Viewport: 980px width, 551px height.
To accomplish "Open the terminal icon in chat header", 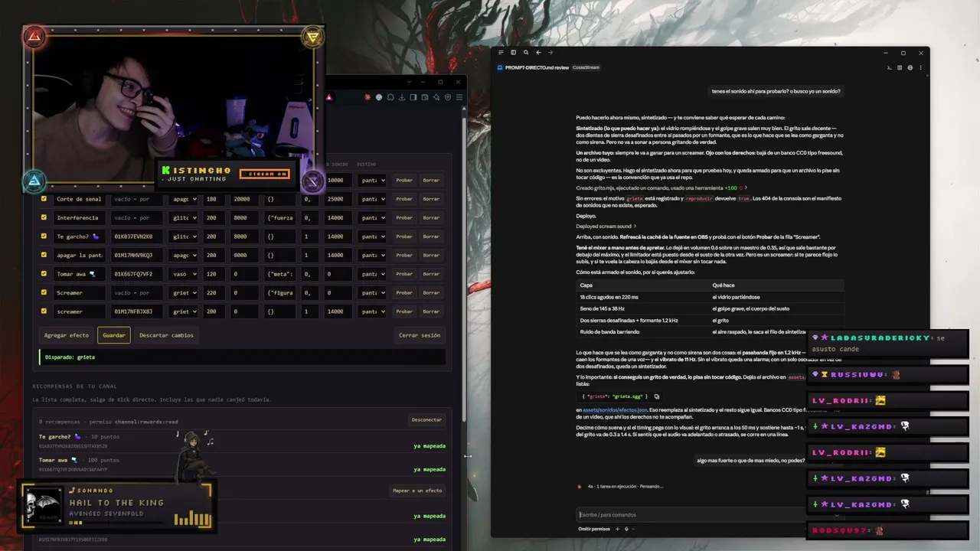I will click(890, 67).
